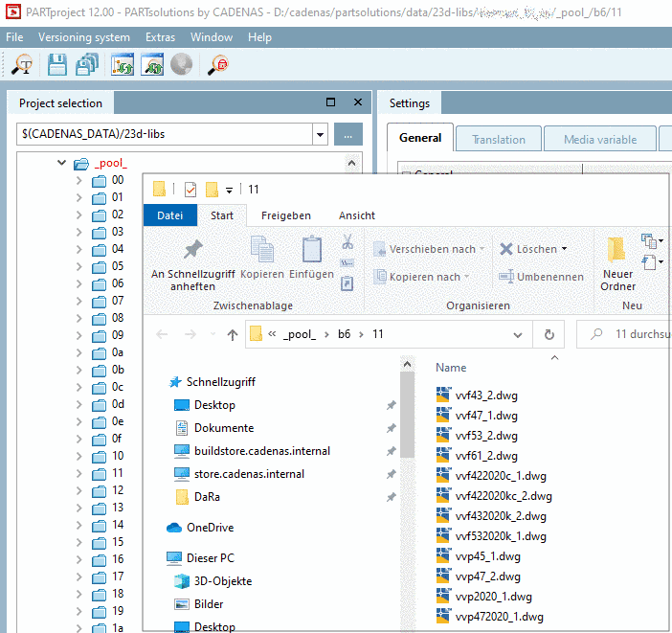Click the browse ellipsis button

pyautogui.click(x=348, y=134)
